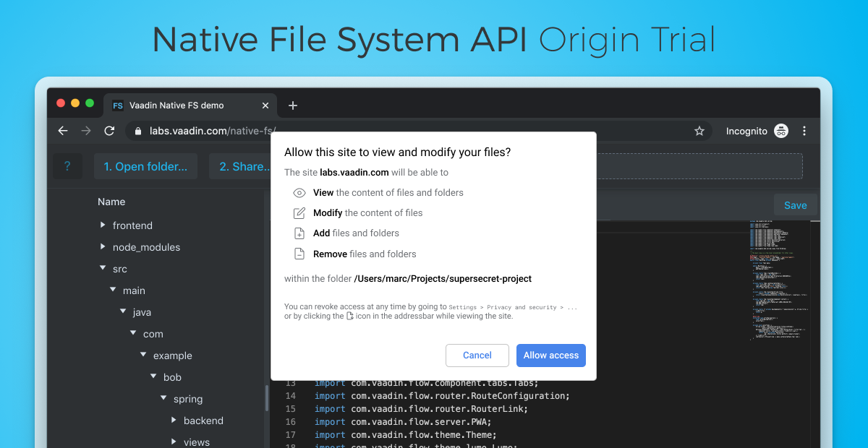Reload the page with the refresh icon
868x448 pixels.
[109, 131]
